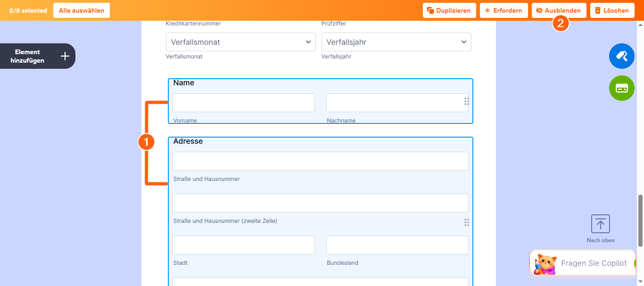Click the Bundesland sublabel text
Viewport: 644px width, 286px height.
(x=343, y=263)
